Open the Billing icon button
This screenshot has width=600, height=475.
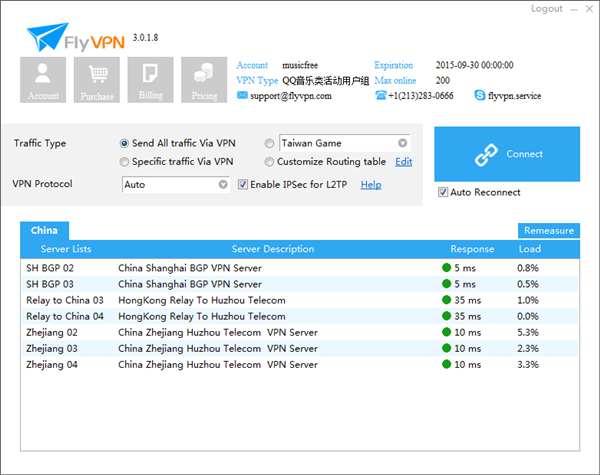(150, 80)
